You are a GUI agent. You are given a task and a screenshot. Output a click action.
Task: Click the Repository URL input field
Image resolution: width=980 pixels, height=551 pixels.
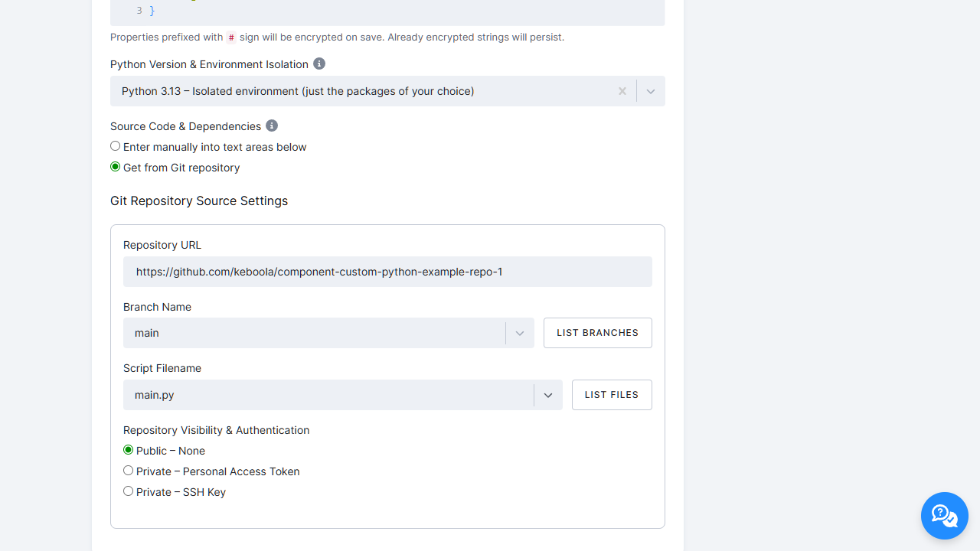[x=387, y=272]
